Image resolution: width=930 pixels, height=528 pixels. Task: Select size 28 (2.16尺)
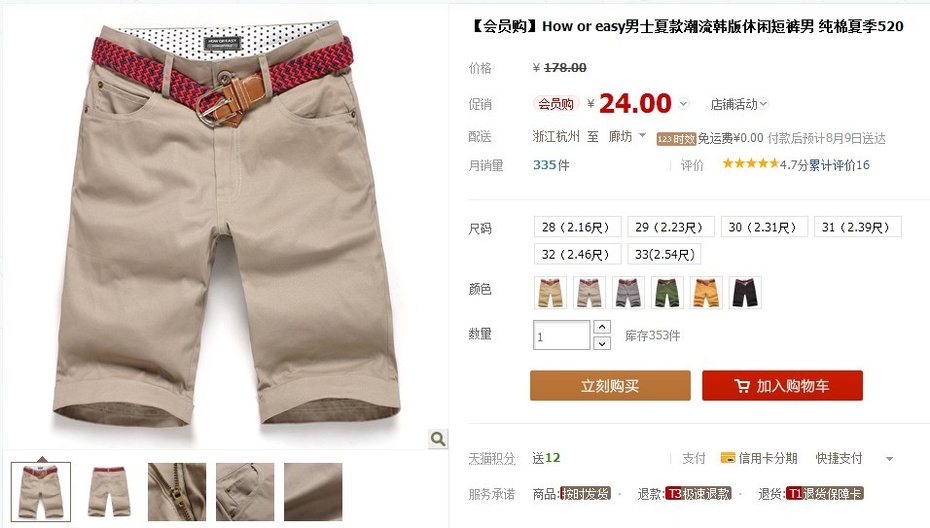[x=577, y=227]
